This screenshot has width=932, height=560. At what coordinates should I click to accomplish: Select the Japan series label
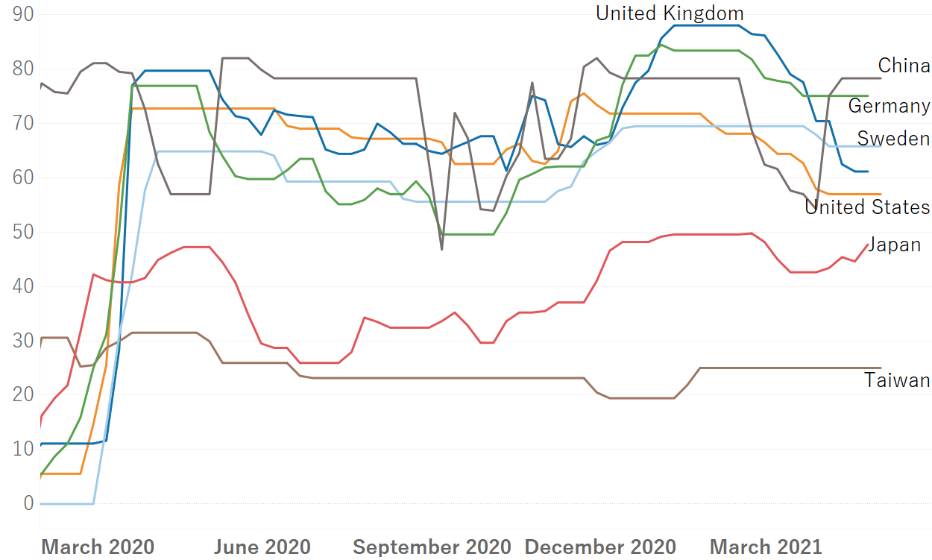tap(894, 245)
